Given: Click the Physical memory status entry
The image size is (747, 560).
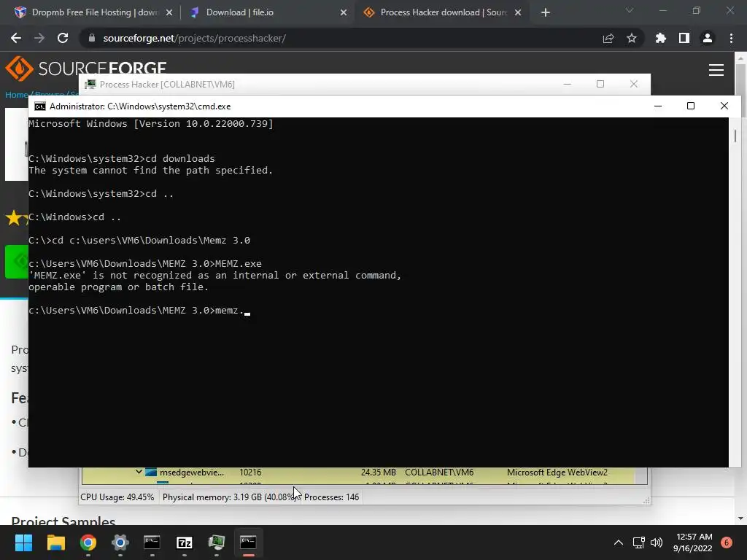Looking at the screenshot, I should [230, 497].
